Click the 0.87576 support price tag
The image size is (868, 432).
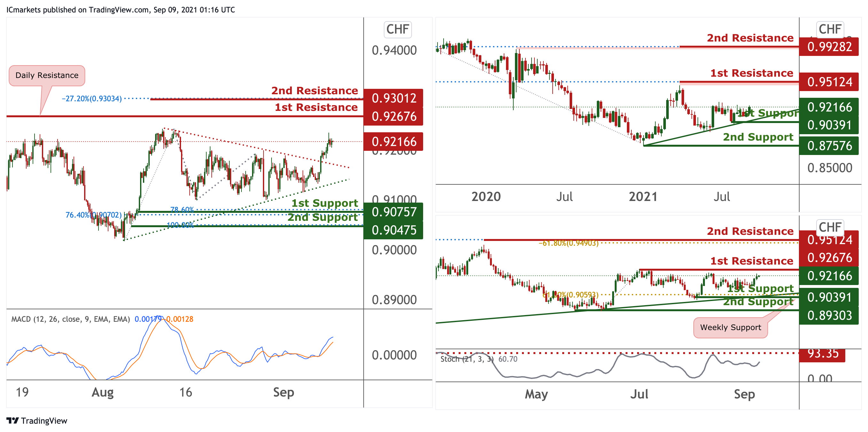tap(829, 146)
